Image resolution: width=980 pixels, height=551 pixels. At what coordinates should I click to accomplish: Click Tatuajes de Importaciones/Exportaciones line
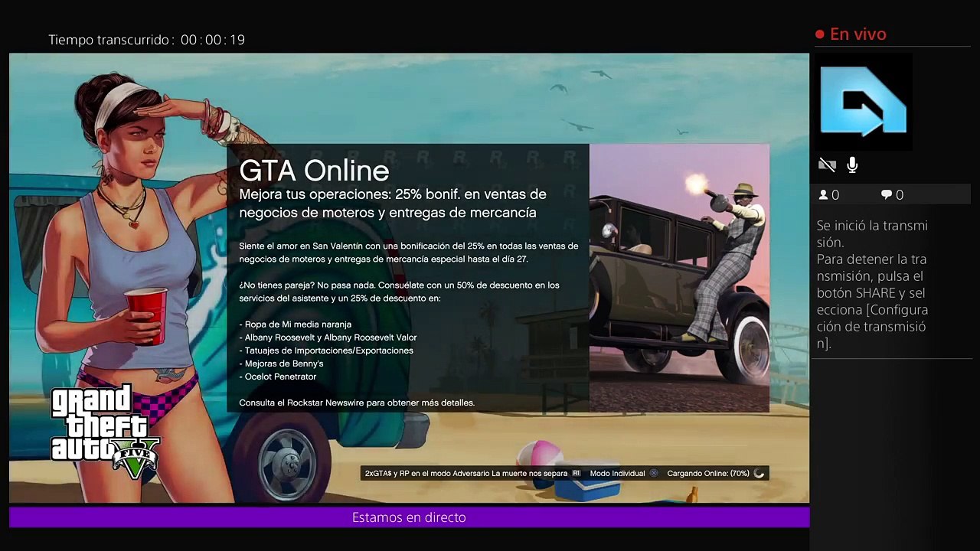coord(326,350)
